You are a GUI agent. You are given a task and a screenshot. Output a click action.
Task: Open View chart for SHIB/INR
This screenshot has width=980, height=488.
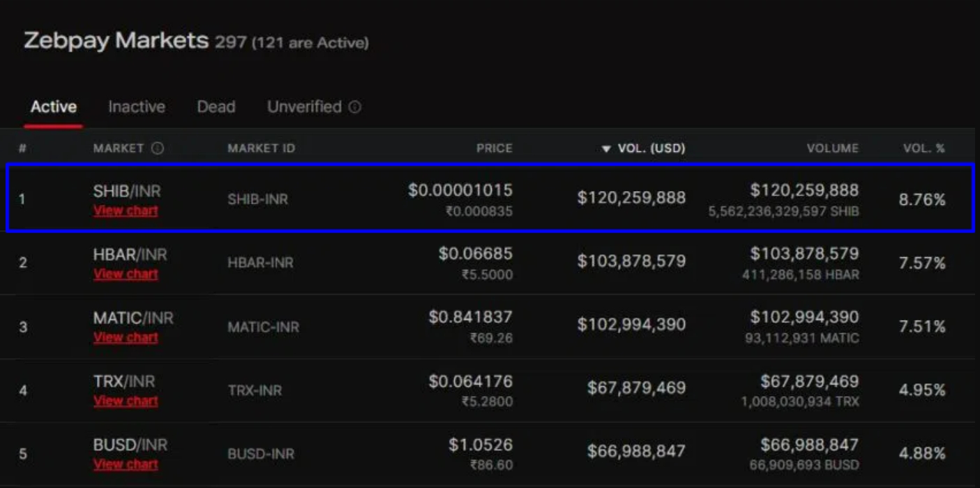click(126, 210)
